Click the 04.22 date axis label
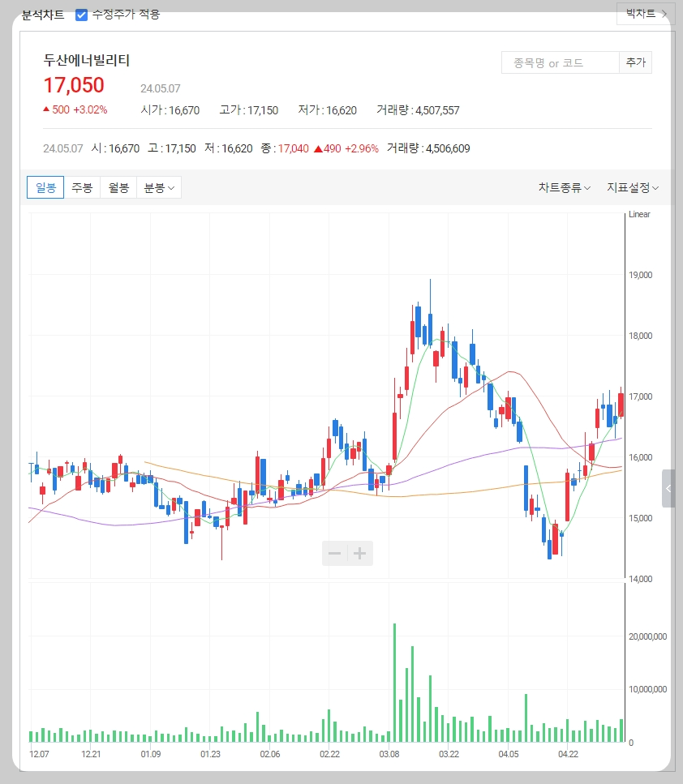This screenshot has height=784, width=683. coord(569,754)
